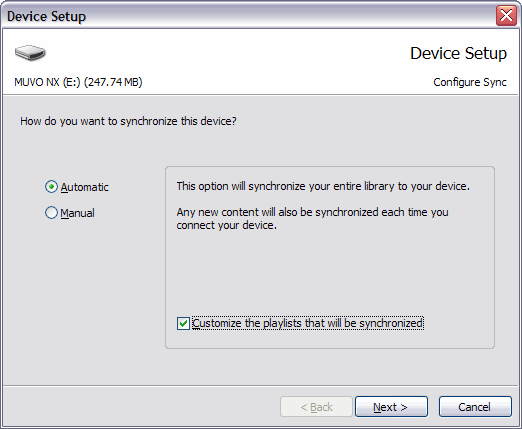522x429 pixels.
Task: Choose the Manual sync radio button
Action: point(51,213)
